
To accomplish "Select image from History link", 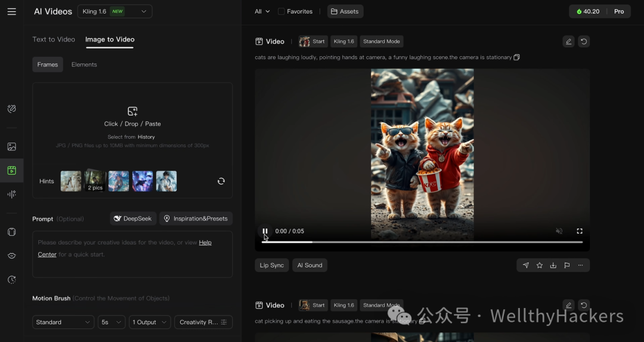I will (146, 137).
